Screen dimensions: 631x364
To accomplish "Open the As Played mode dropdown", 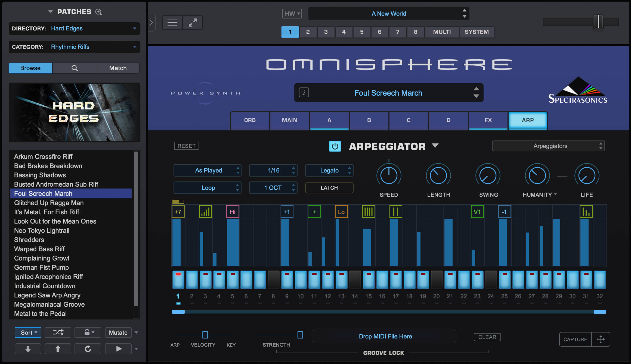I will [x=208, y=170].
